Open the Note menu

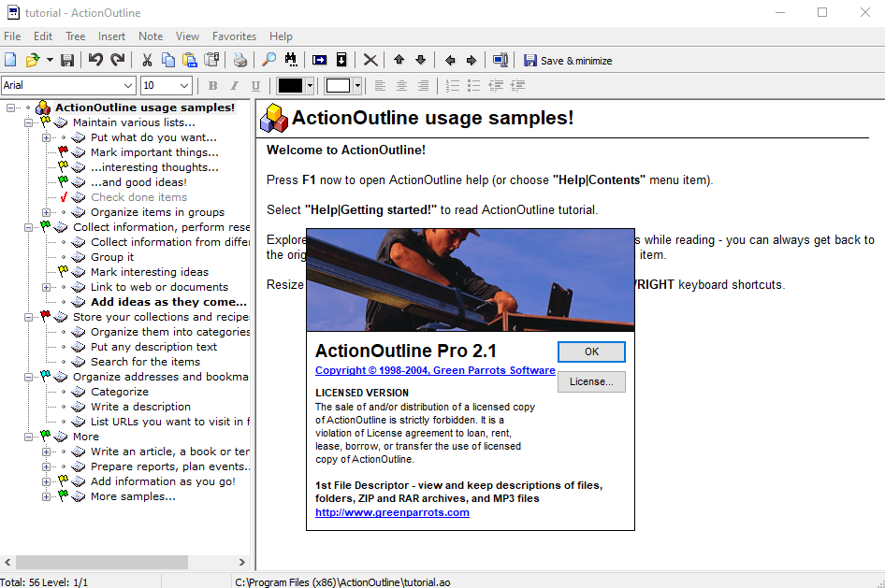(x=151, y=36)
